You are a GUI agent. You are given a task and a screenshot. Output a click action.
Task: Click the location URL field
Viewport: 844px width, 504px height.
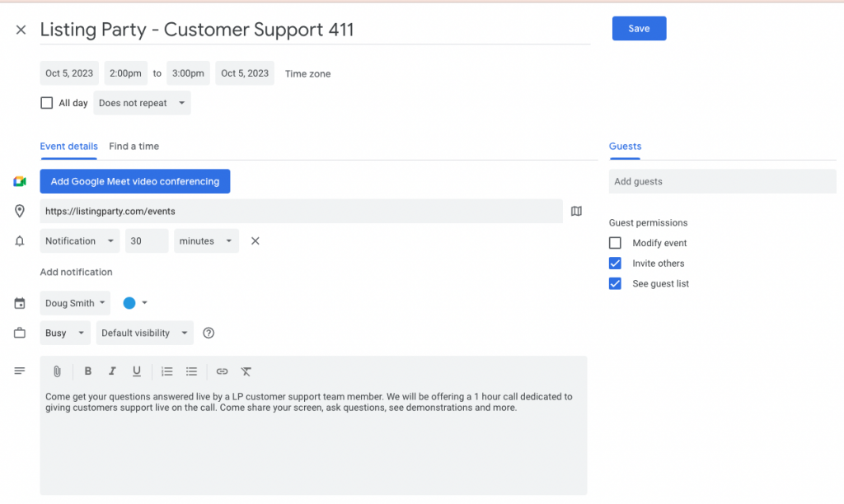tap(302, 212)
